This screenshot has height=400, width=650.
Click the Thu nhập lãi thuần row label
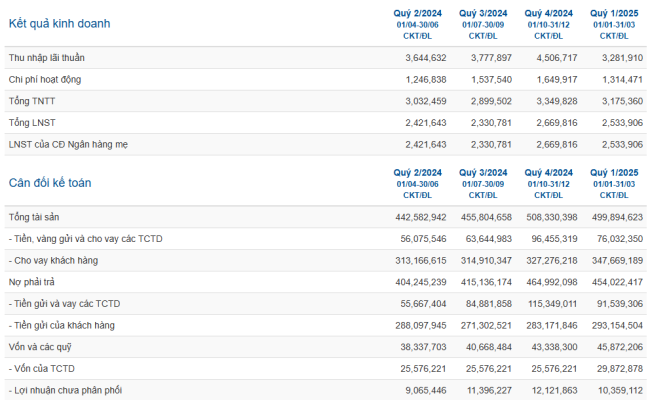tap(46, 58)
